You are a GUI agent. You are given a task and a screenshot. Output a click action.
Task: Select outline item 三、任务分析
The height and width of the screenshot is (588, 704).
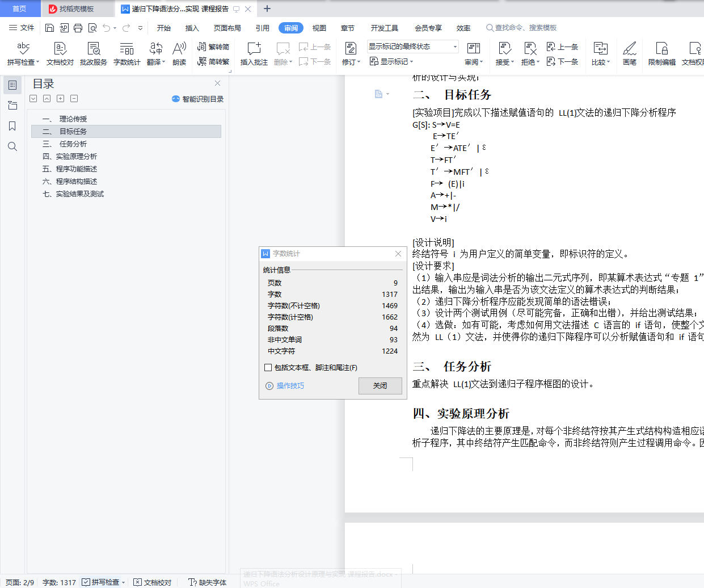coord(126,144)
